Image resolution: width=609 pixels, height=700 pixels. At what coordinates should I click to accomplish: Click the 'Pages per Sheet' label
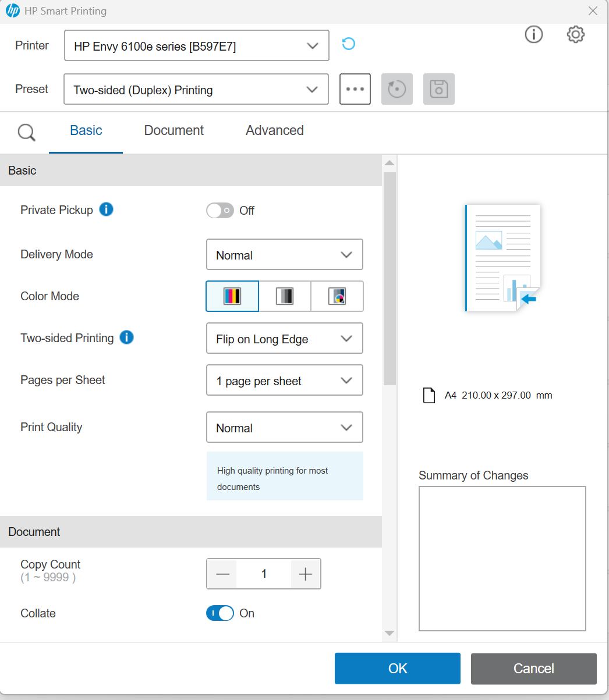63,380
